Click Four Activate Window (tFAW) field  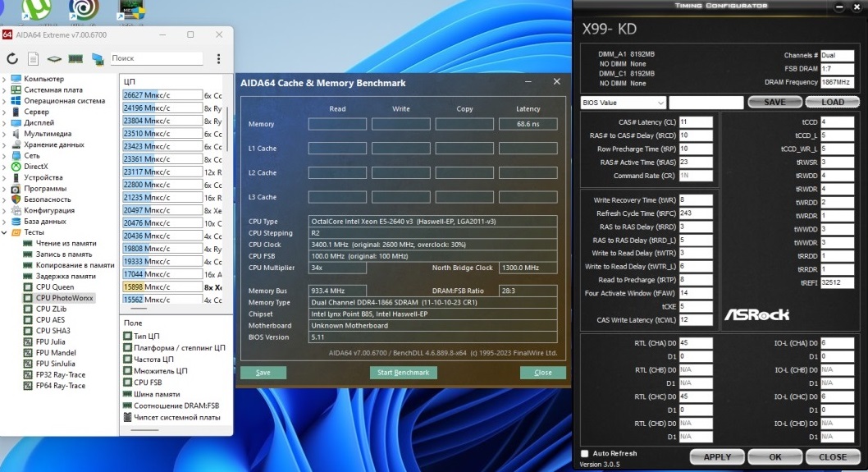pyautogui.click(x=695, y=293)
